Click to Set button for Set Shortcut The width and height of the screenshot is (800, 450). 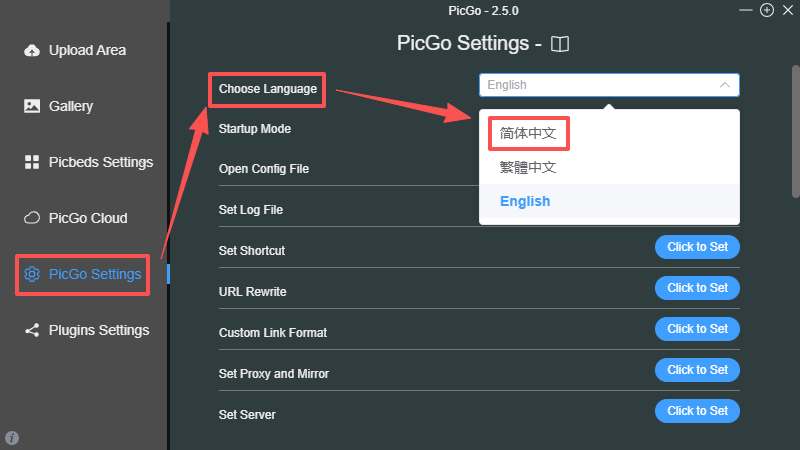coord(697,247)
